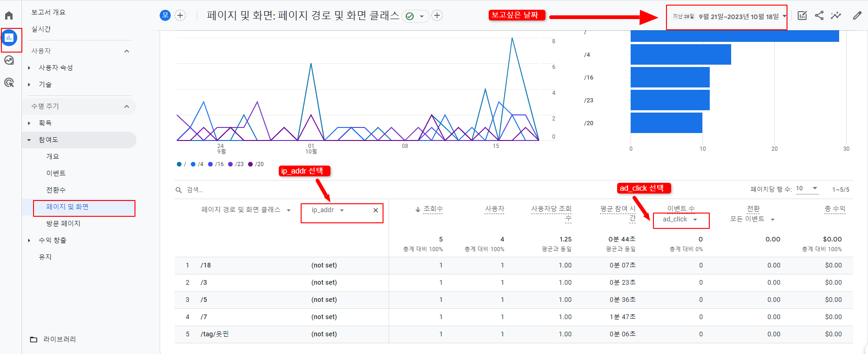Expand 수익 창출 menu
Viewport: 868px width, 354px height.
[x=53, y=240]
